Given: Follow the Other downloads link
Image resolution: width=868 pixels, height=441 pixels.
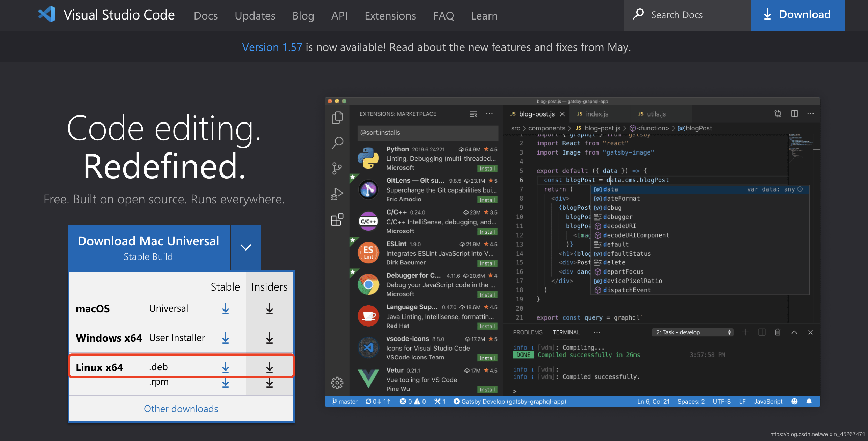Looking at the screenshot, I should [181, 409].
